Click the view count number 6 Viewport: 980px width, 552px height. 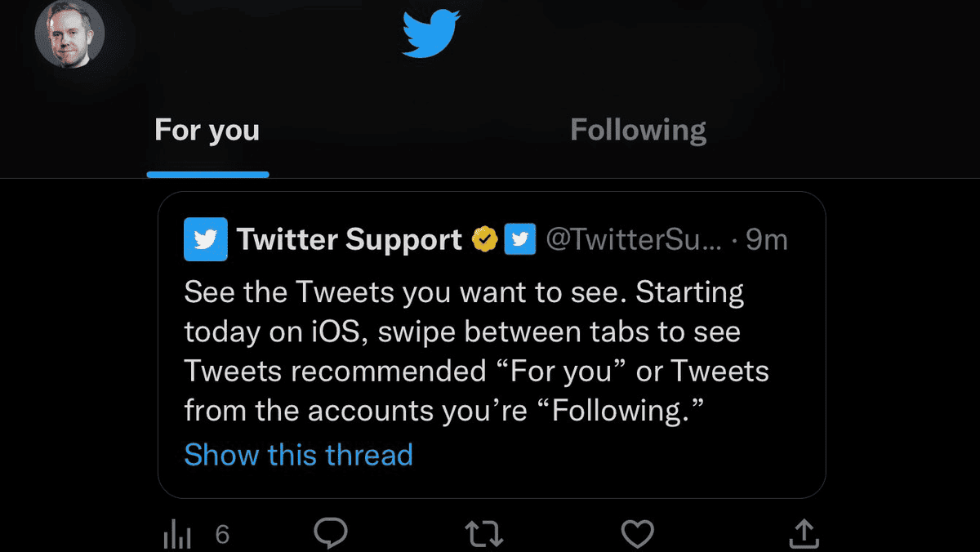222,536
